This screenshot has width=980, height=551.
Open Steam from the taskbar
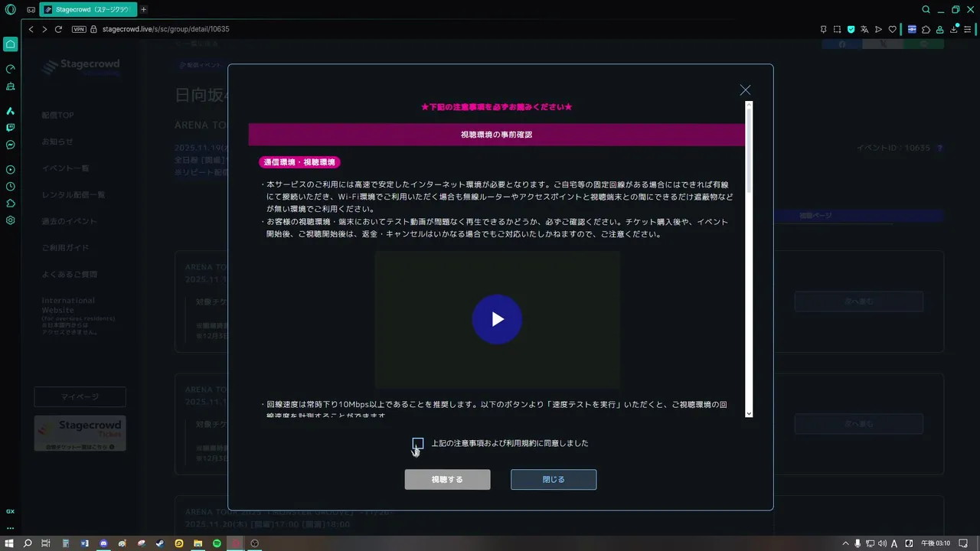tap(160, 543)
